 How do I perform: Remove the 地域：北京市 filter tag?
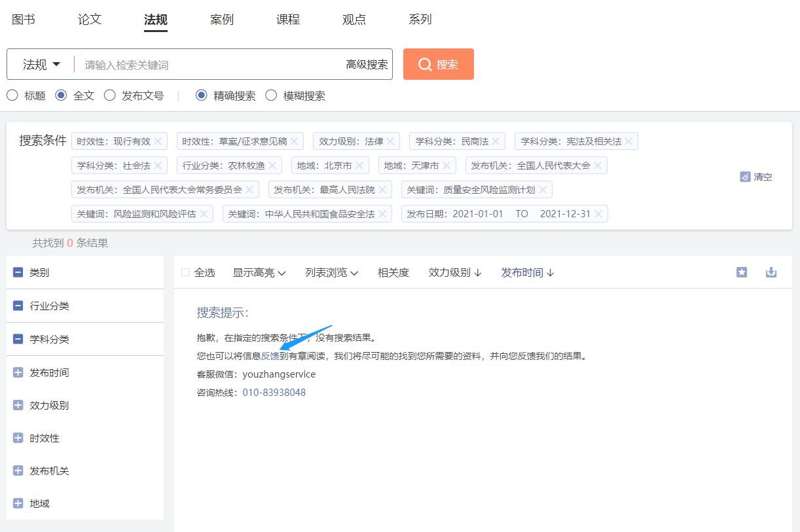[x=359, y=166]
